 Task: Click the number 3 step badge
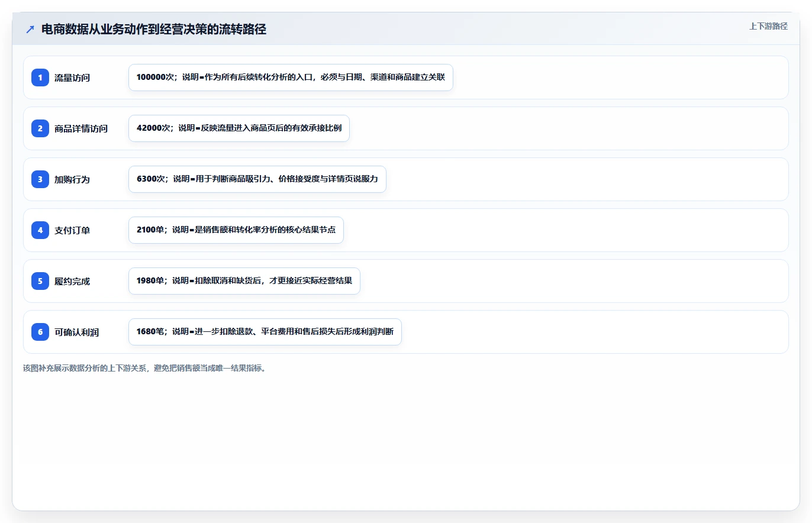40,179
